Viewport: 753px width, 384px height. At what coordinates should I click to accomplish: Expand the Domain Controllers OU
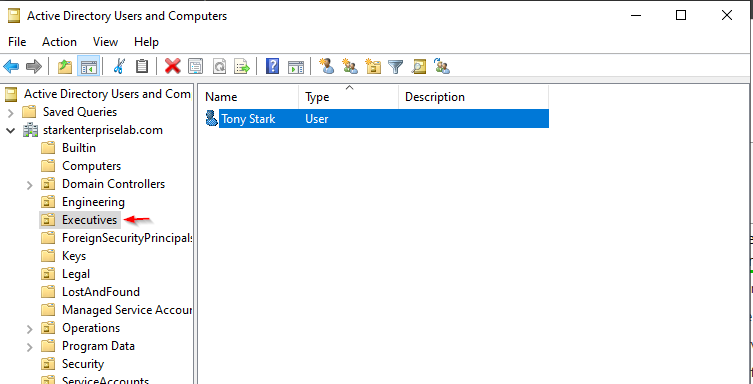30,185
